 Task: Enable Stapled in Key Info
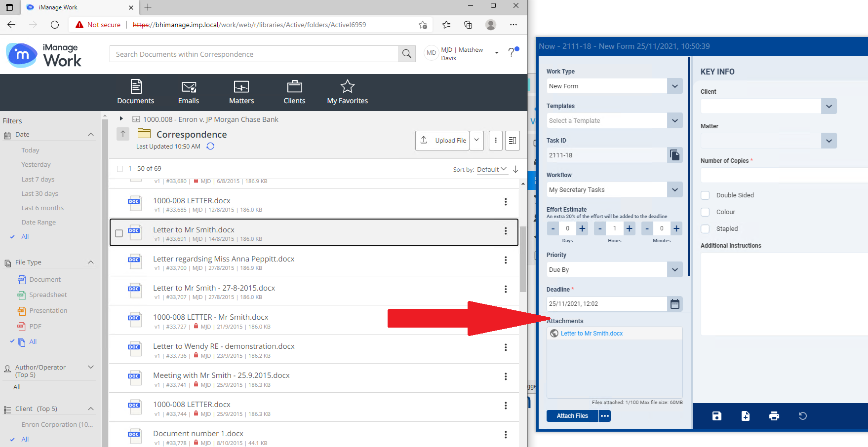705,228
